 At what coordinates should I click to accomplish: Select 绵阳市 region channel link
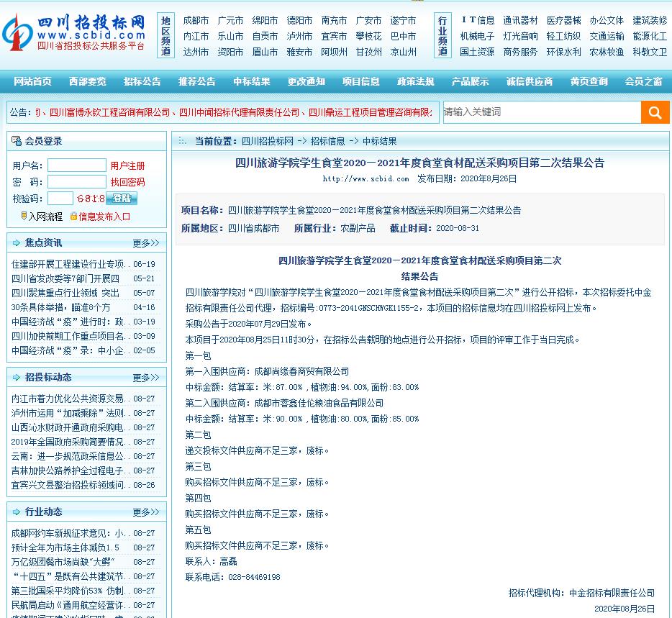[x=265, y=21]
